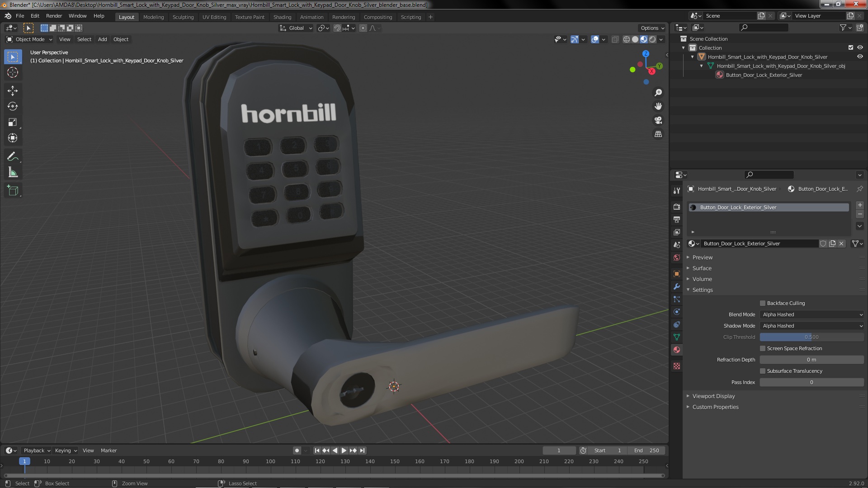Click the zoom magnifier viewport icon
868x488 pixels.
tap(658, 93)
